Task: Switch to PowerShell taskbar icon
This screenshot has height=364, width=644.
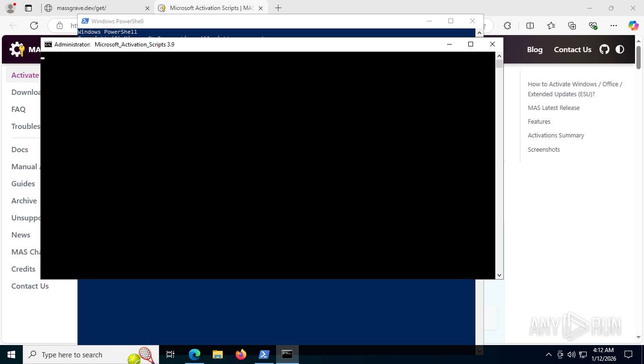Action: [x=264, y=355]
